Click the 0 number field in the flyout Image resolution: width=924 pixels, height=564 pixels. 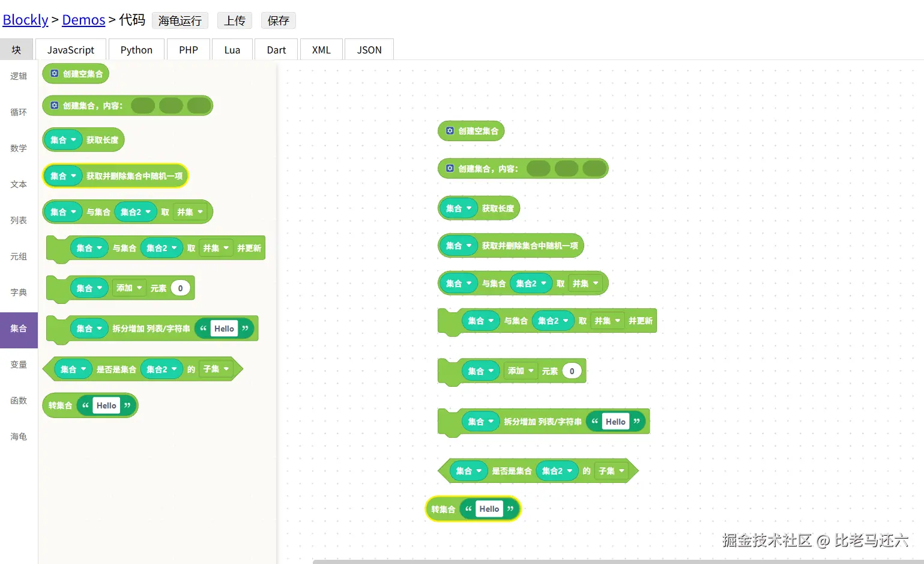click(x=180, y=288)
